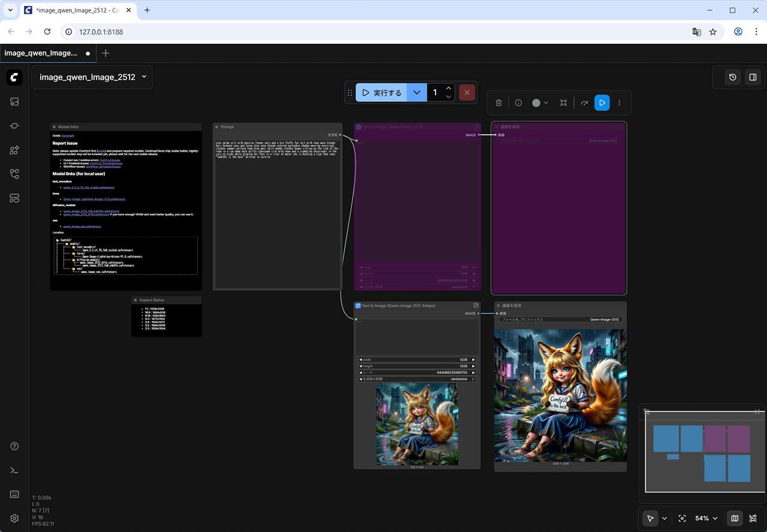This screenshot has width=767, height=532.
Task: Delete the selected node with the trash icon
Action: (x=499, y=103)
